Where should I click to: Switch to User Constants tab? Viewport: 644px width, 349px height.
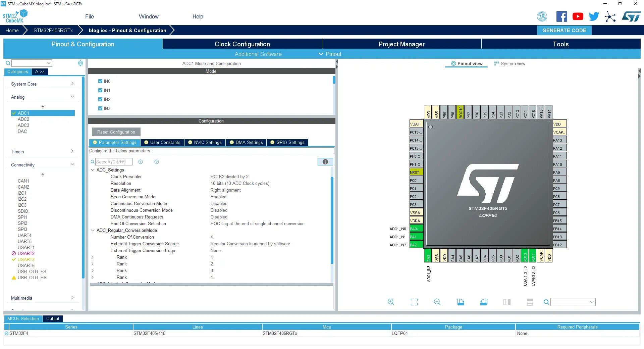click(162, 142)
